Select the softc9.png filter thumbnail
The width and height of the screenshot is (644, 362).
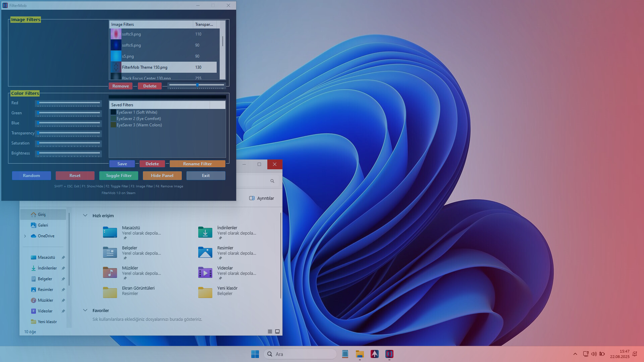point(116,34)
